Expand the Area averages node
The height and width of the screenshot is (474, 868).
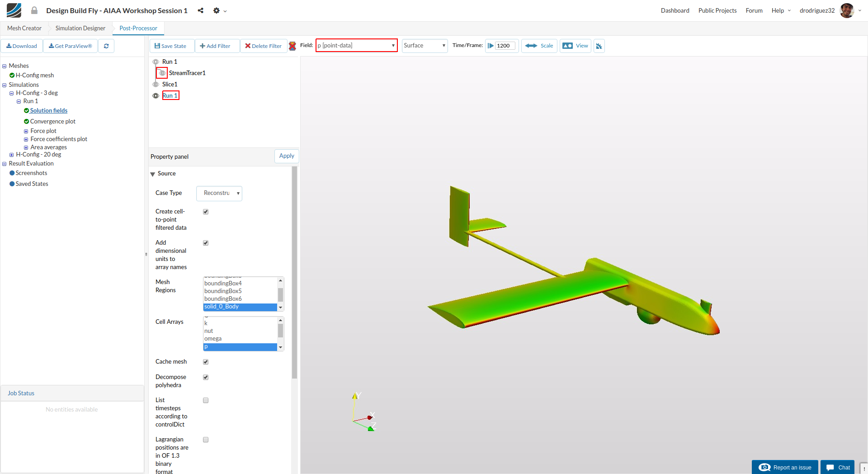(26, 147)
